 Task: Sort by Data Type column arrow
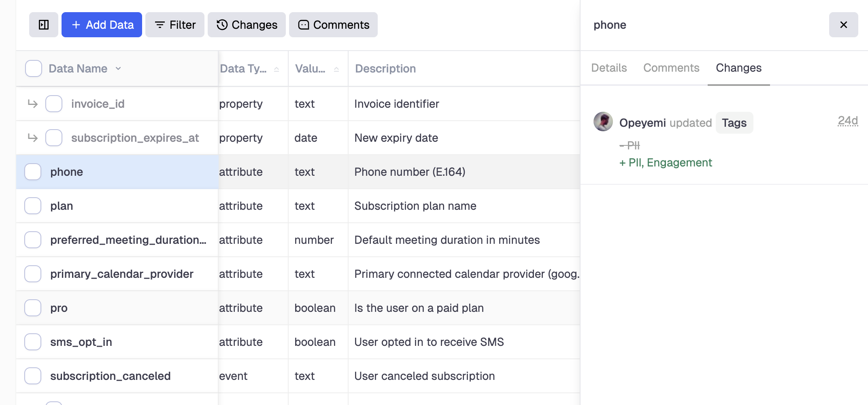click(x=277, y=69)
